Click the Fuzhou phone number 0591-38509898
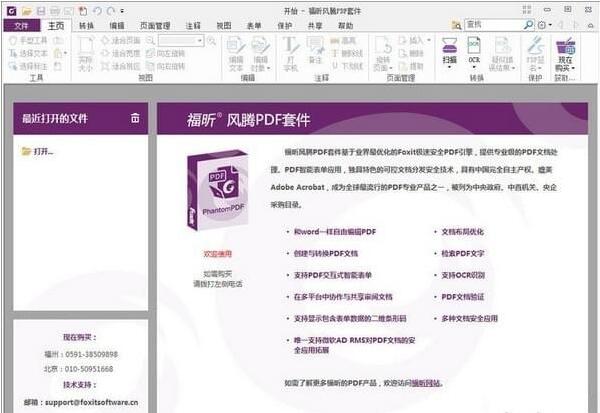 (x=91, y=354)
